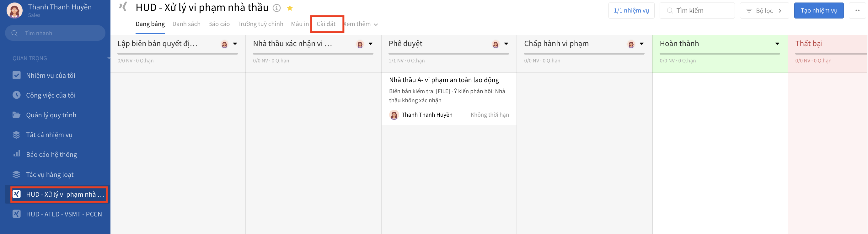Click the magnifier icon in the Tìm kiếm box
868x234 pixels.
[x=670, y=10]
